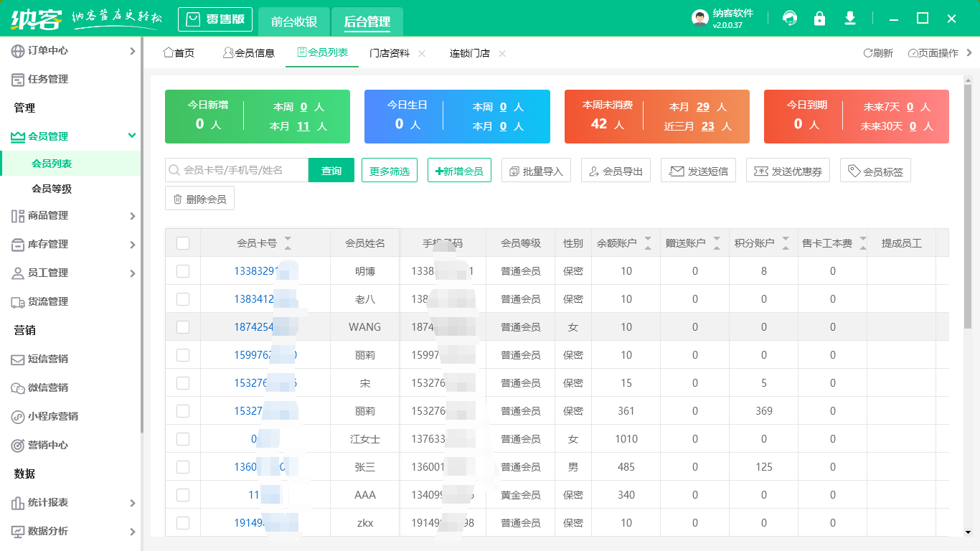The image size is (980, 551).
Task: Open 会员等级 in the sidebar
Action: click(52, 189)
